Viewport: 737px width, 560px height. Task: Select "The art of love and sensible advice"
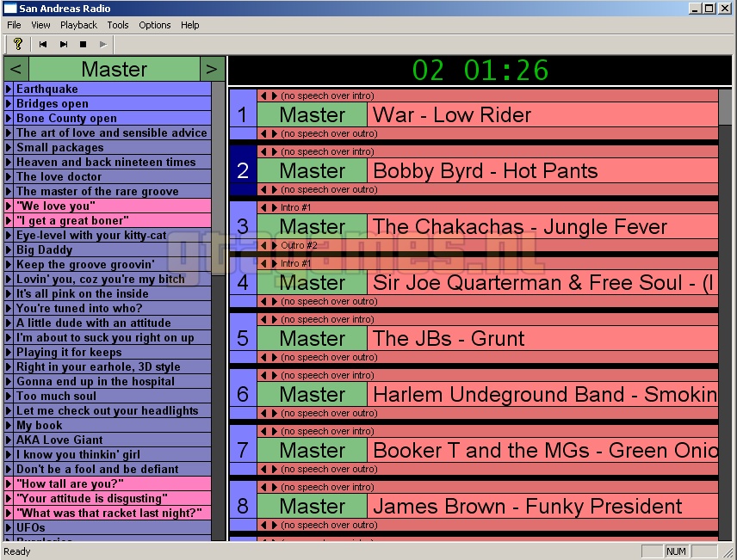(112, 132)
